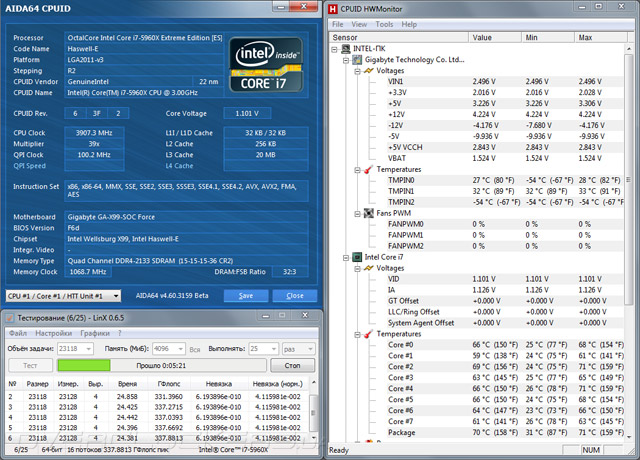This screenshot has width=640, height=460.
Task: Click Save button in AIDA64 CPUID
Action: tap(246, 296)
